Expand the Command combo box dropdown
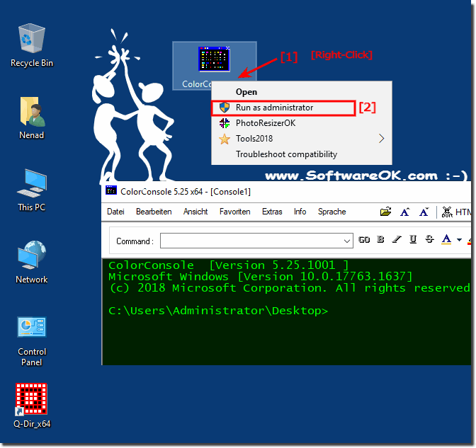 click(346, 241)
